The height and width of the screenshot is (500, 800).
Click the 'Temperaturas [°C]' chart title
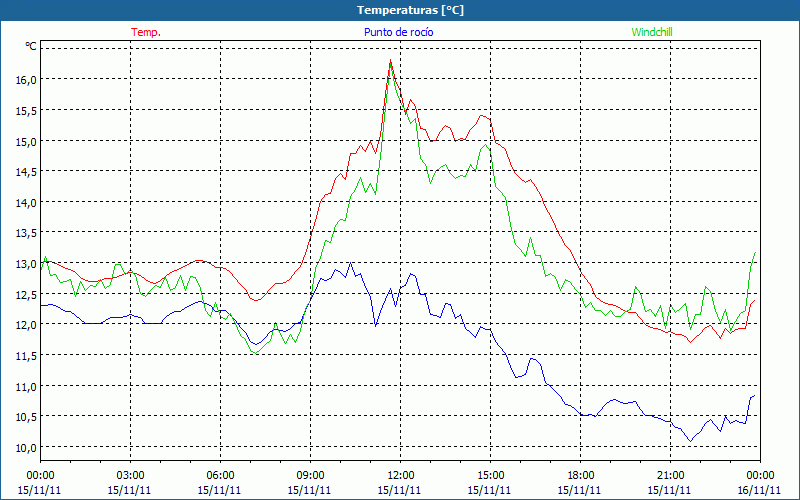410,10
